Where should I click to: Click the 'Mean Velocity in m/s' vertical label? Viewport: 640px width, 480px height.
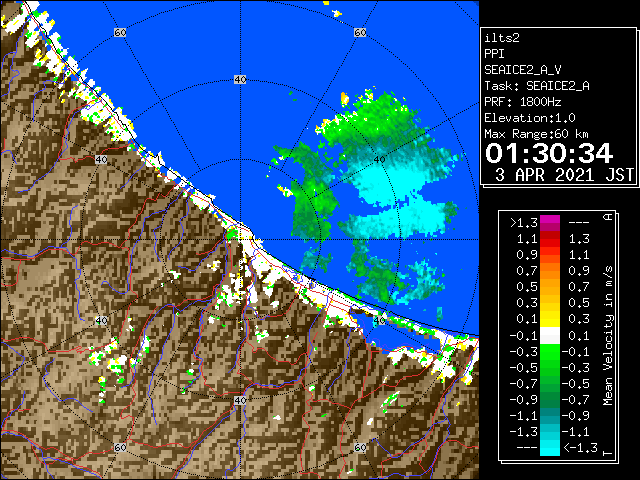coord(608,336)
